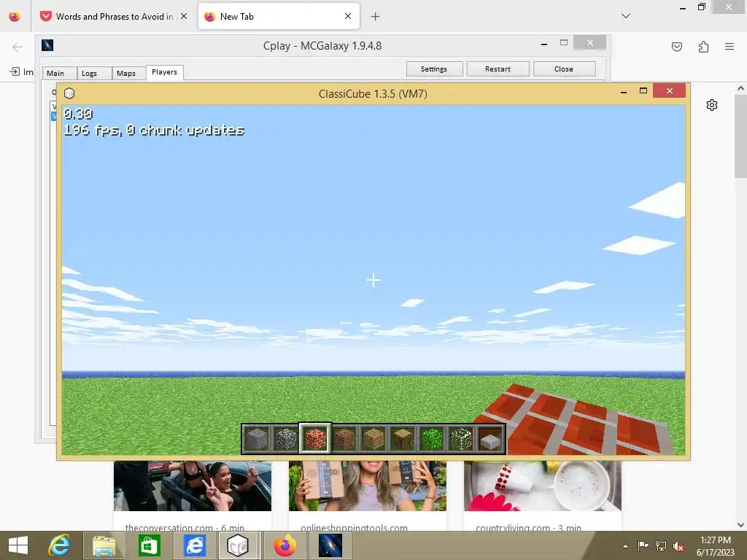Open Internet Explorer from taskbar
Image resolution: width=747 pixels, height=560 pixels.
pyautogui.click(x=60, y=545)
